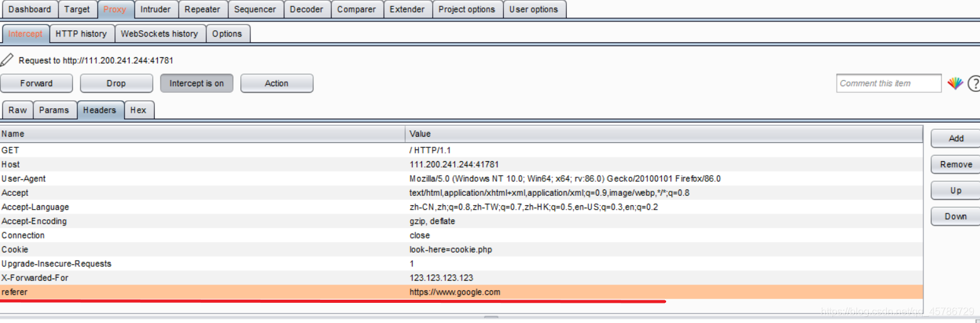Open the User options tab
This screenshot has height=323, width=980.
click(533, 9)
